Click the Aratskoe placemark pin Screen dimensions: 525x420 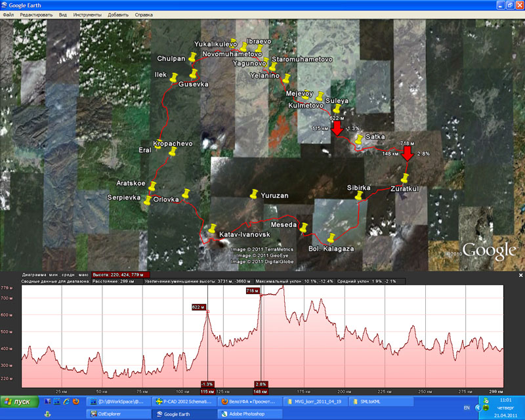click(x=152, y=186)
